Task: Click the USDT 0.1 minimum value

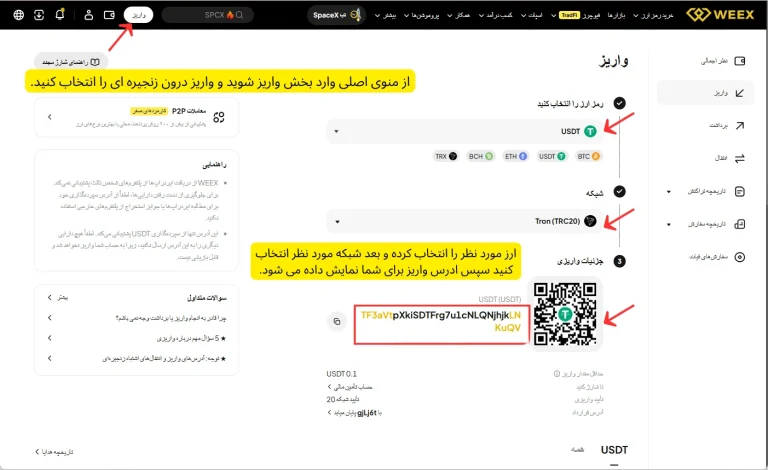Action: tap(341, 374)
